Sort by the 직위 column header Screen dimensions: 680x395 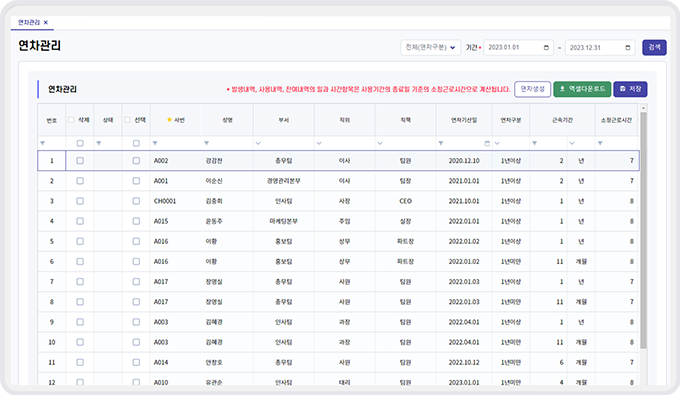[x=344, y=120]
